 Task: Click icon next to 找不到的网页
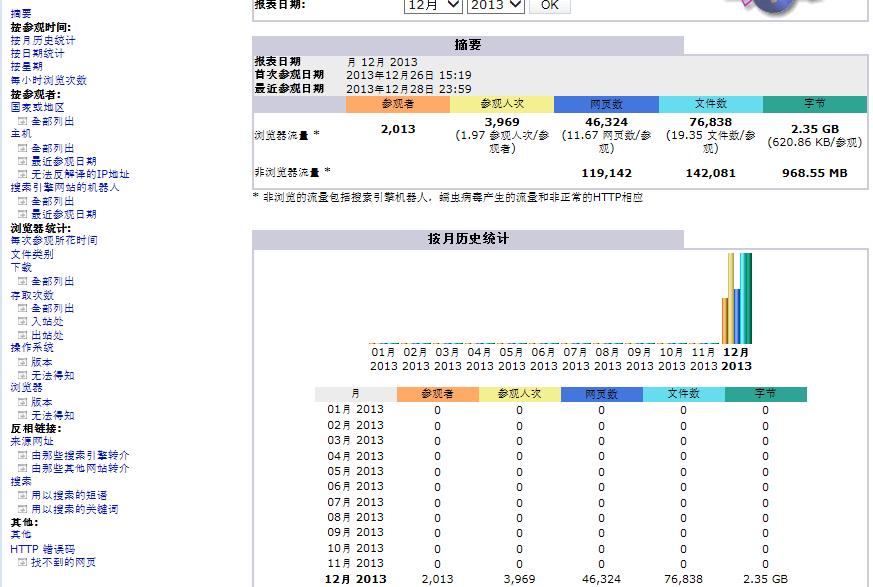tap(22, 563)
